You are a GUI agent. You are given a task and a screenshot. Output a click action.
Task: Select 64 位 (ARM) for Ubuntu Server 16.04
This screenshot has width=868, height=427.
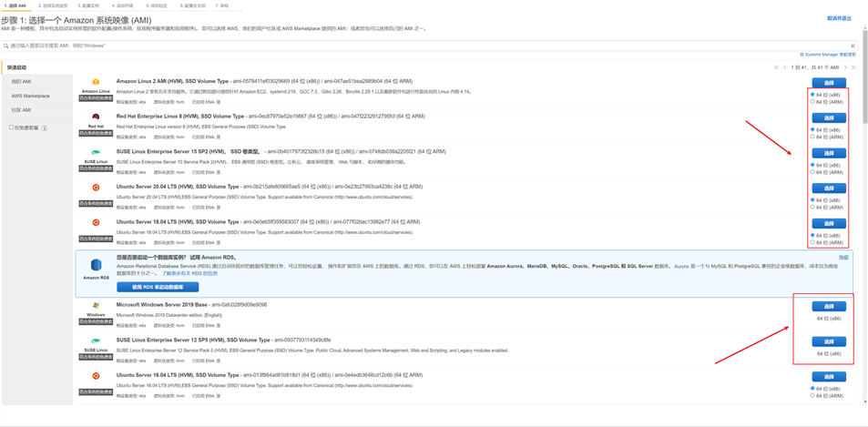click(812, 395)
